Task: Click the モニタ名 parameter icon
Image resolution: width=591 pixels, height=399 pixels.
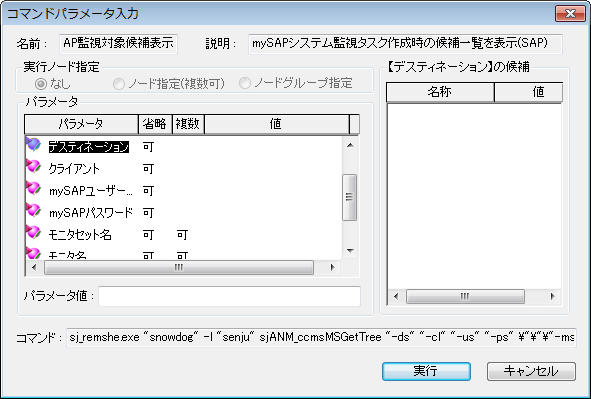Action: (34, 253)
